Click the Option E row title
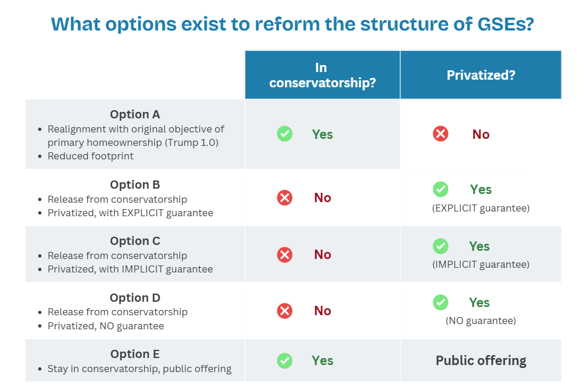 click(x=135, y=354)
